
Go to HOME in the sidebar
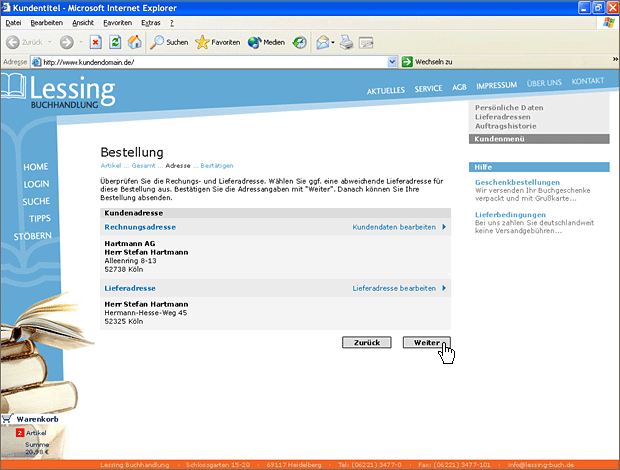pos(36,167)
